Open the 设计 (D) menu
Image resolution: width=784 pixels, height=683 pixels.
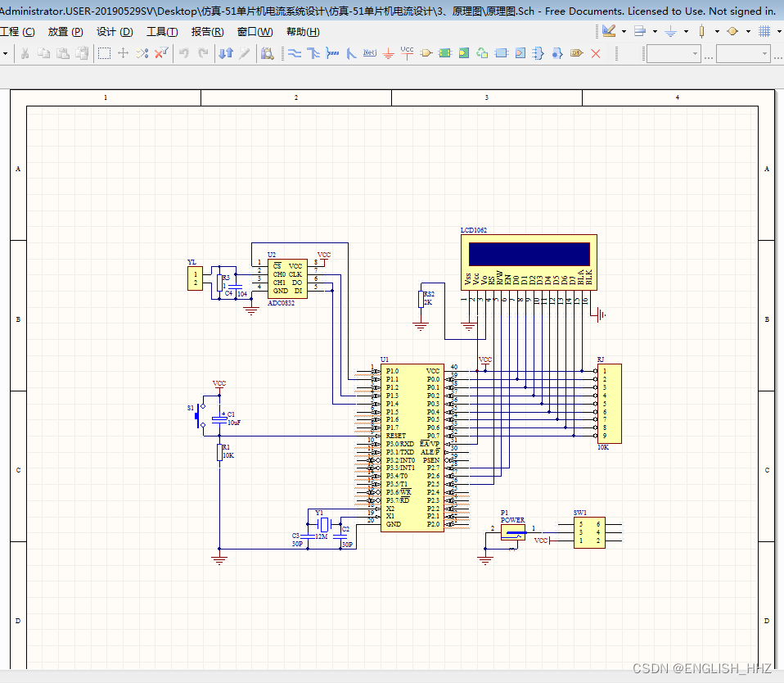(115, 31)
